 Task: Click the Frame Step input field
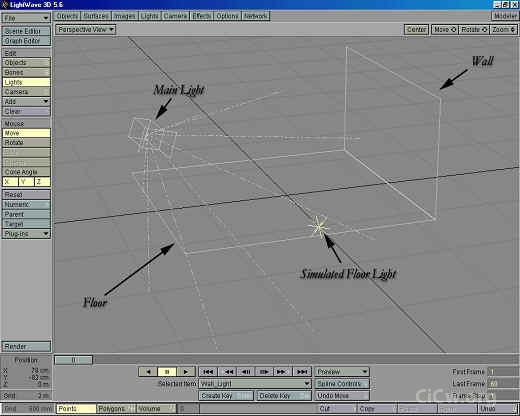pyautogui.click(x=502, y=396)
